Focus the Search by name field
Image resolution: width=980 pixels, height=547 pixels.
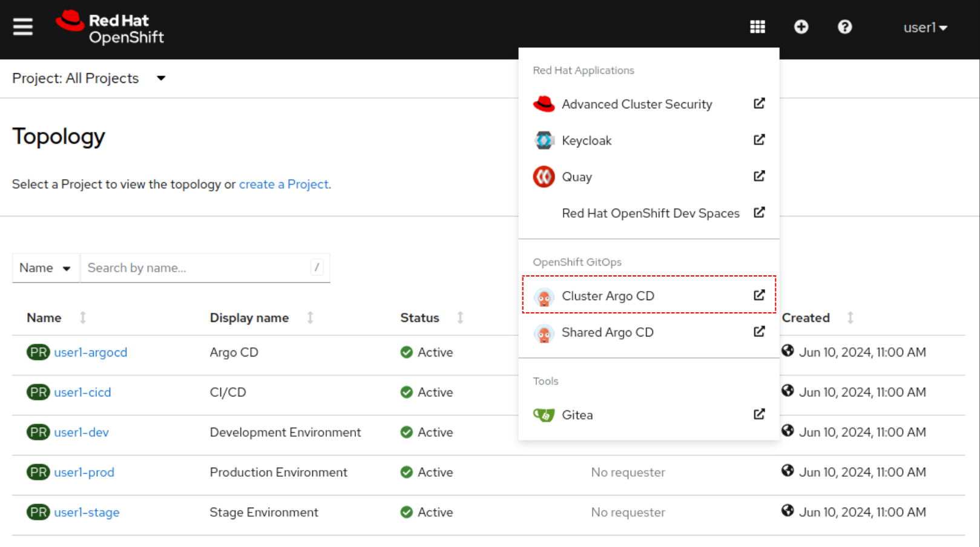[x=205, y=267]
